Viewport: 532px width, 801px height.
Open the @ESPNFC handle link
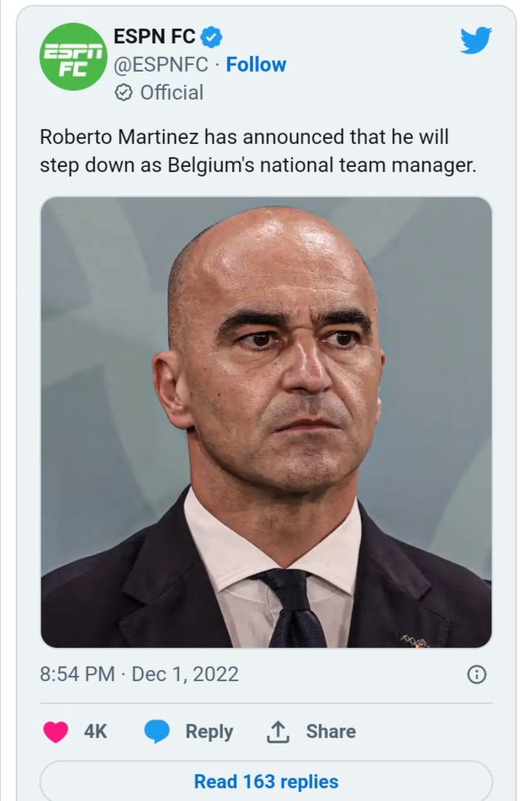point(160,64)
